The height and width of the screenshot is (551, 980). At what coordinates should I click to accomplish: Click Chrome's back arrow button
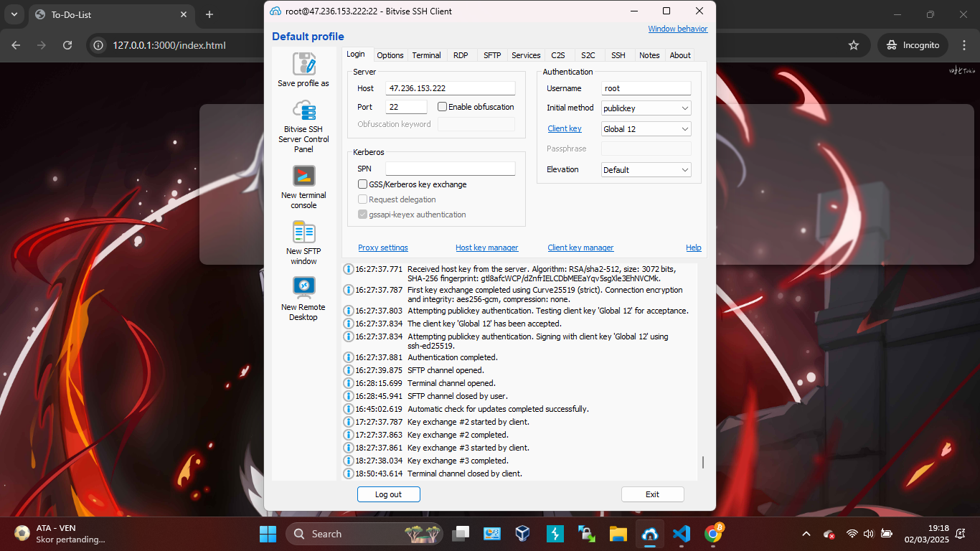click(x=17, y=45)
